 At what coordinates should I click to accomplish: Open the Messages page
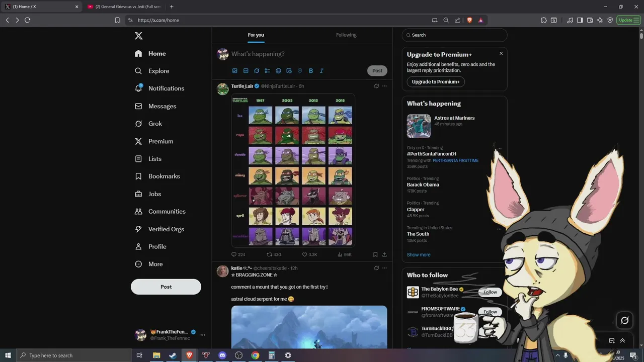tap(155, 106)
